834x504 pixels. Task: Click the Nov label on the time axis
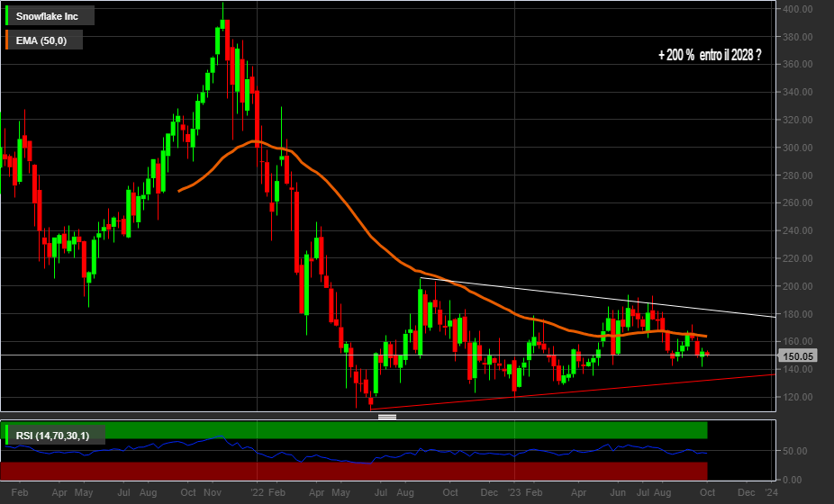click(x=213, y=492)
